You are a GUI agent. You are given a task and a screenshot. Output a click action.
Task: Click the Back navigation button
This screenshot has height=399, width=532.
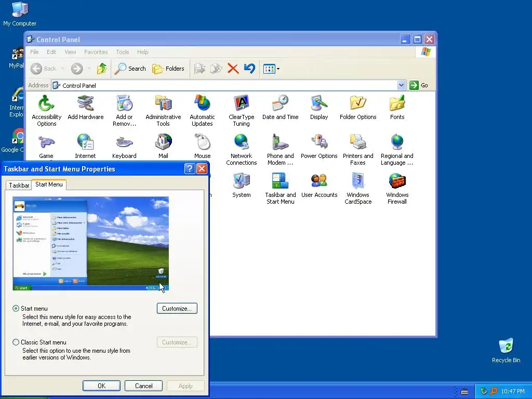[x=44, y=69]
